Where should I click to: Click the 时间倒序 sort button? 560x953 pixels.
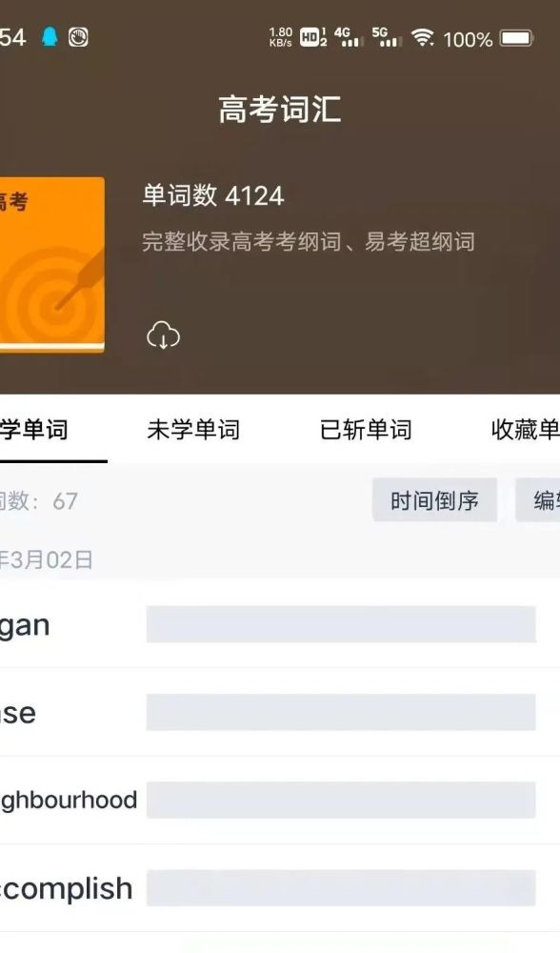(435, 500)
